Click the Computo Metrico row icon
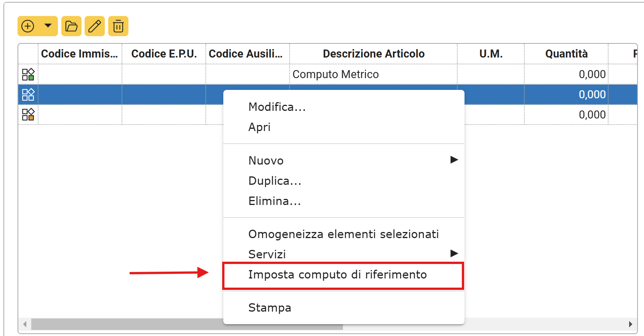The width and height of the screenshot is (644, 336). click(x=28, y=74)
